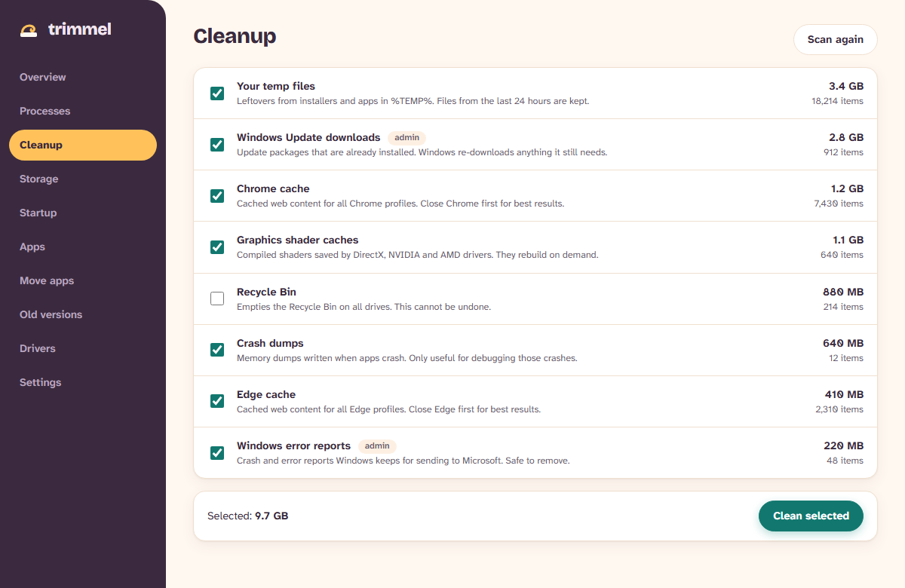The width and height of the screenshot is (905, 588).
Task: Navigate to Move apps
Action: [x=83, y=280]
